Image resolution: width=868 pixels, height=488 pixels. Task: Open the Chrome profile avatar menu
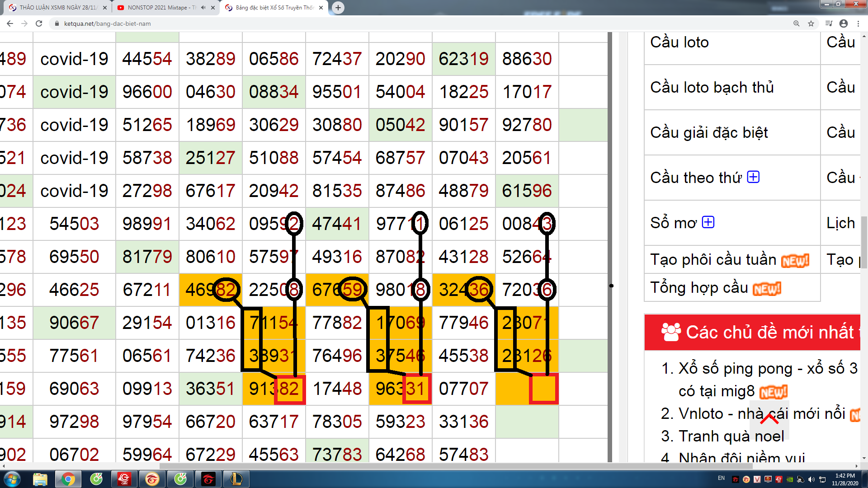coord(844,23)
